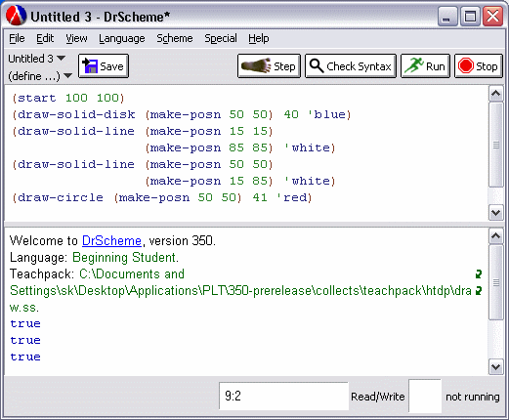Click the definitions pane scrollbar thumb
Image resolution: width=509 pixels, height=420 pixels.
[495, 145]
